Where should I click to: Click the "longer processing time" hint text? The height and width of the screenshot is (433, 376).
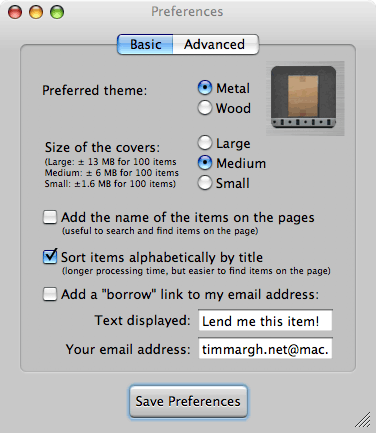point(196,271)
